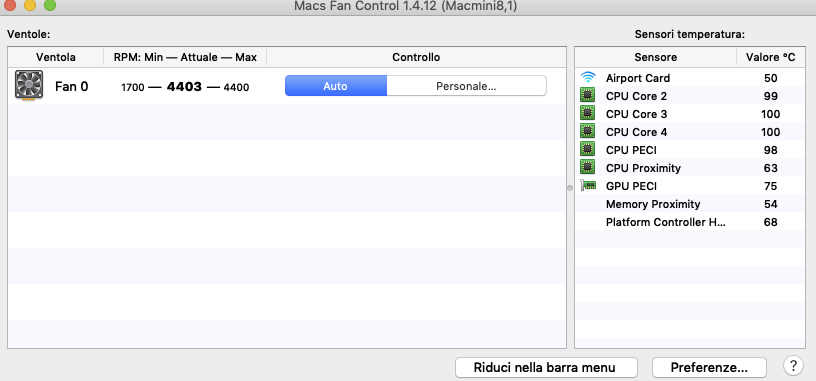Click the splitter handle between the panels
The width and height of the screenshot is (816, 381).
(570, 187)
